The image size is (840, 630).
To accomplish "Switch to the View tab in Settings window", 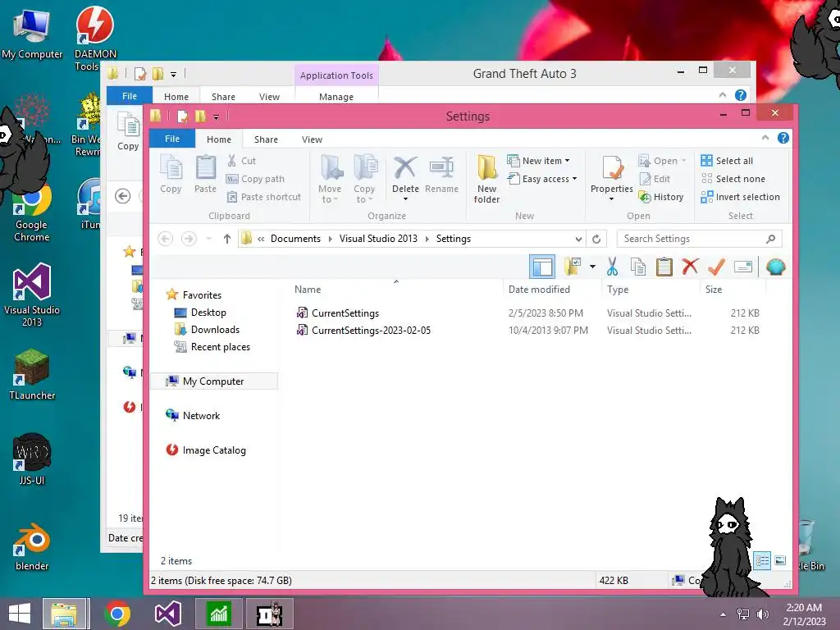I will [312, 139].
